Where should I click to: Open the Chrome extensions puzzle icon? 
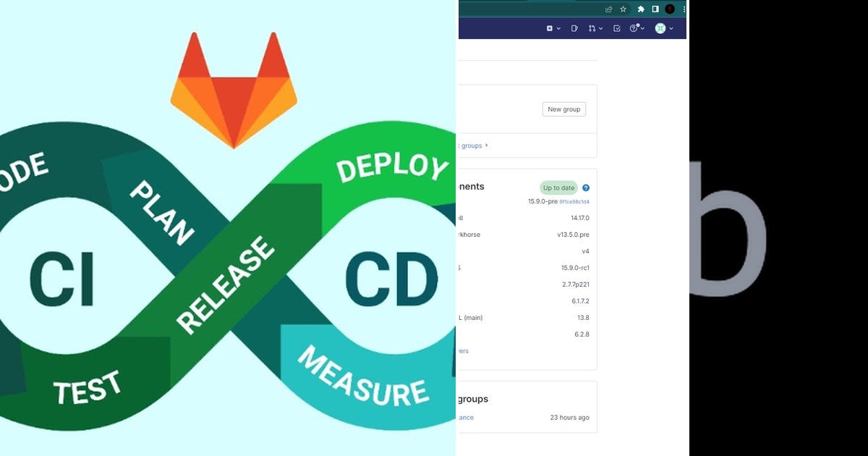pyautogui.click(x=641, y=9)
